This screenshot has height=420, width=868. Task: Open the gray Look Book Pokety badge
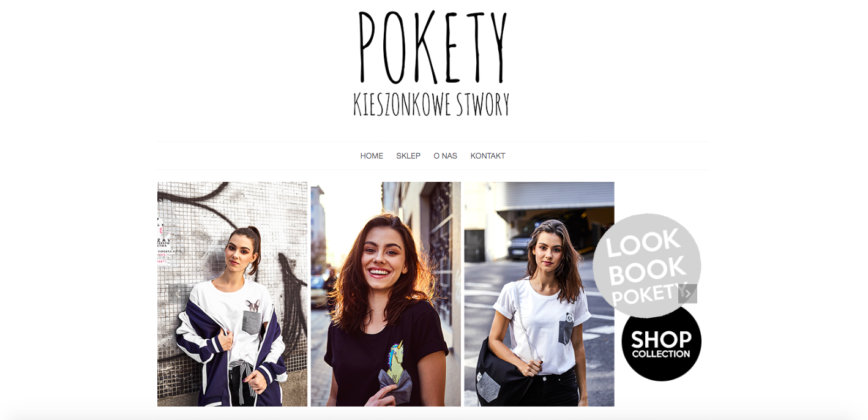pos(646,265)
